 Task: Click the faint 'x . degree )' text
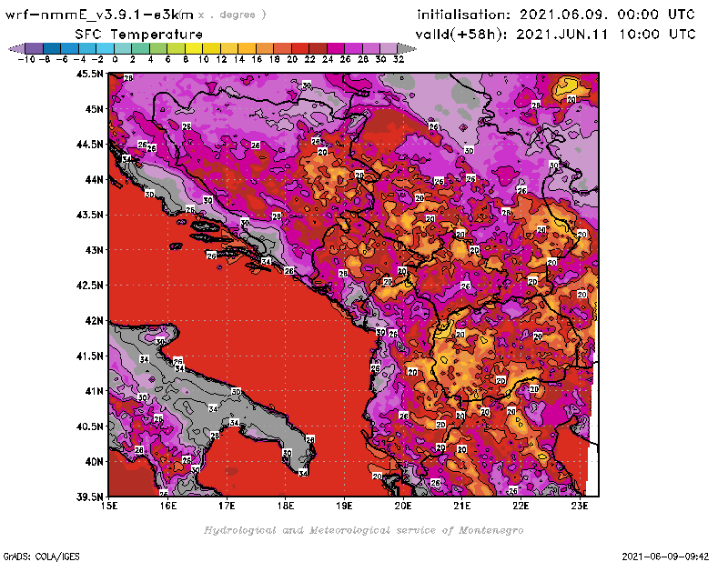tap(232, 15)
